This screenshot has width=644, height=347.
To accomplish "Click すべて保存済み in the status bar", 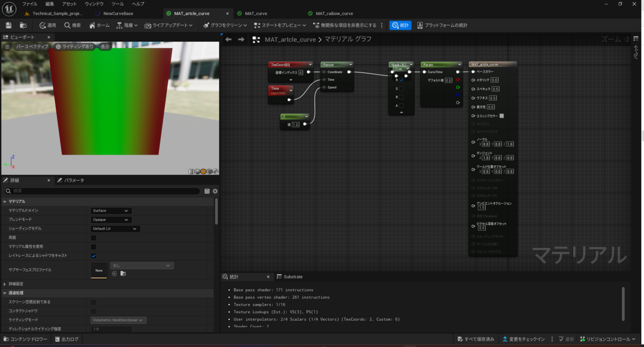I will (475, 339).
